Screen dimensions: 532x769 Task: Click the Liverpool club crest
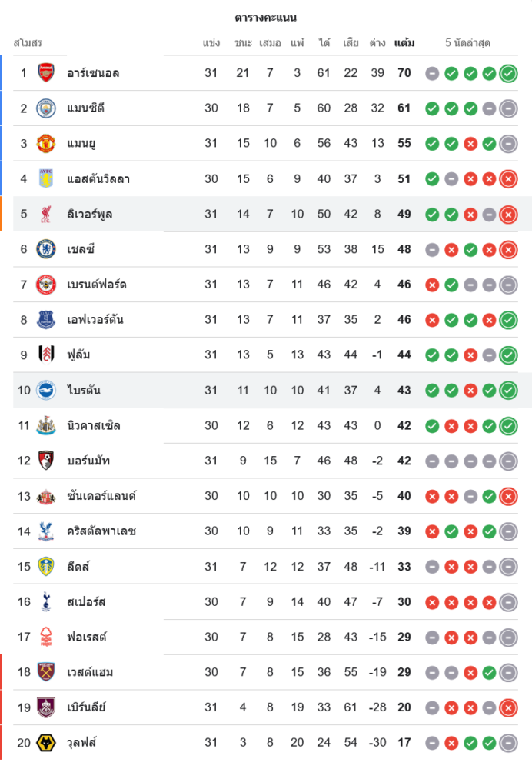tap(46, 214)
